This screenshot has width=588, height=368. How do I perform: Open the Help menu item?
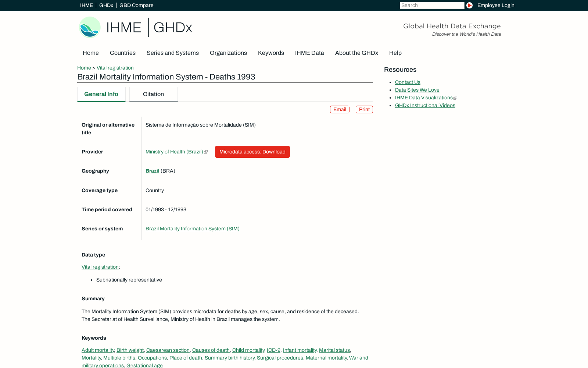click(395, 53)
